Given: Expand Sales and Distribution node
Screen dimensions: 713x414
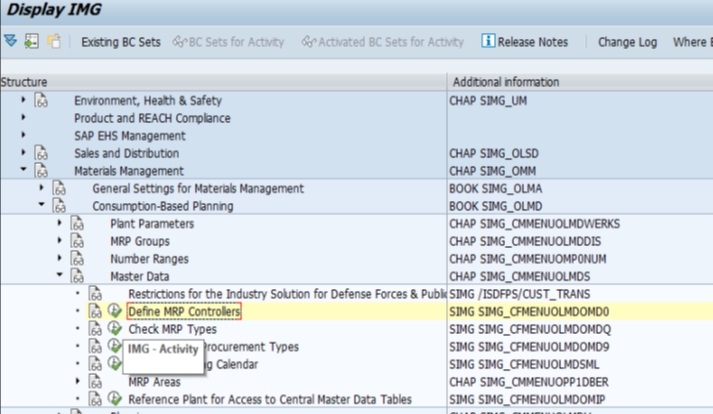Looking at the screenshot, I should coord(23,152).
